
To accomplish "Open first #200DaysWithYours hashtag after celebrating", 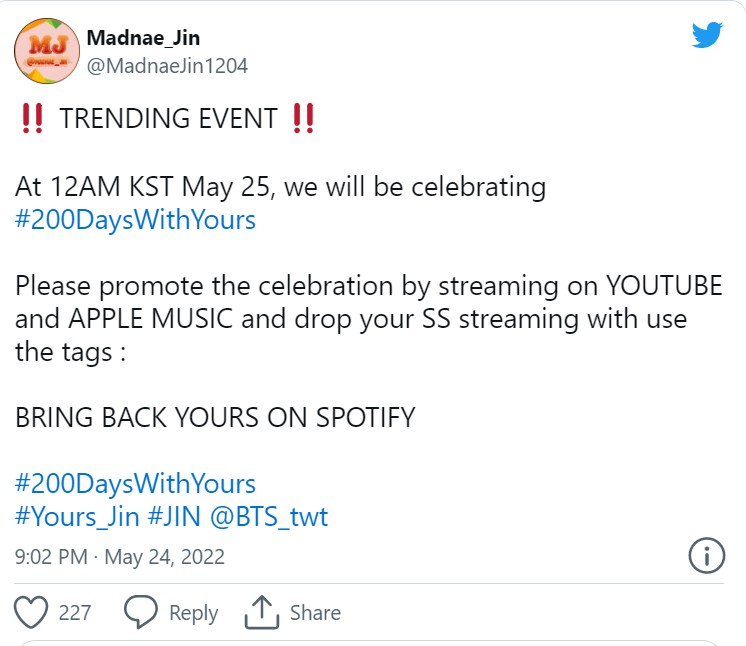I will point(136,220).
